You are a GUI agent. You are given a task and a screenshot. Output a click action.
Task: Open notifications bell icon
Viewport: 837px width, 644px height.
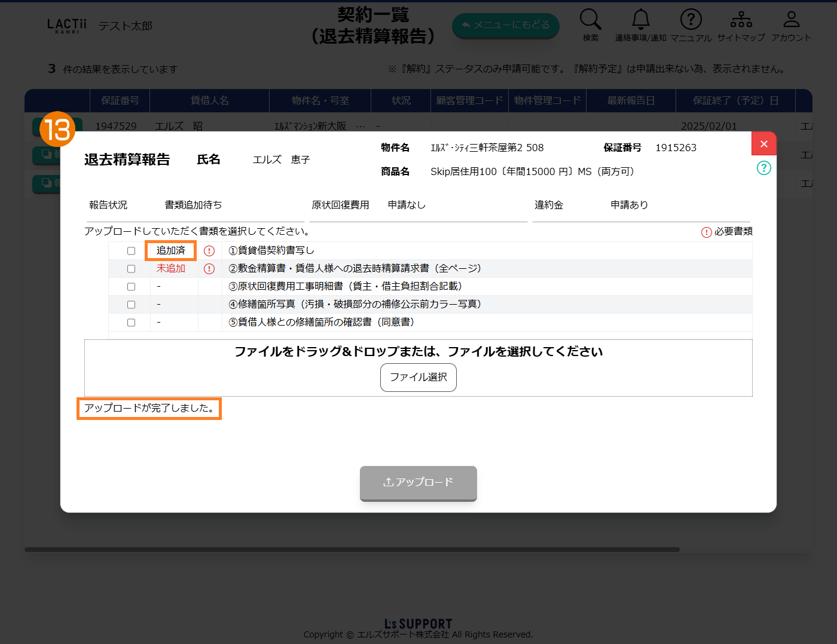click(640, 20)
